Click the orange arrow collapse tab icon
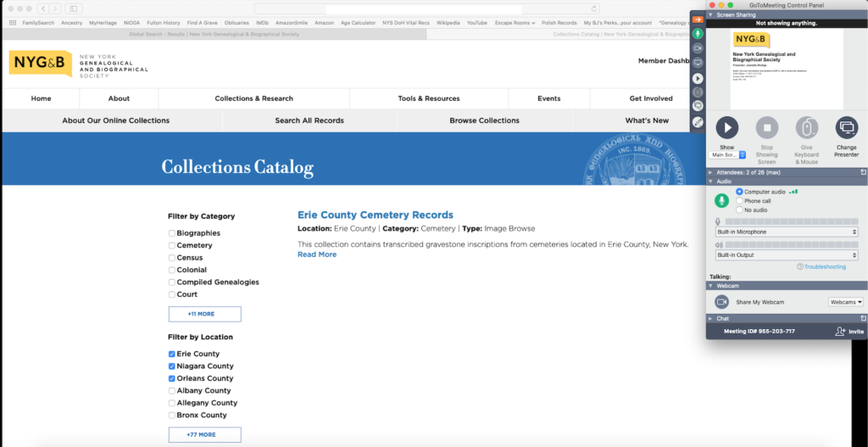 coord(698,20)
